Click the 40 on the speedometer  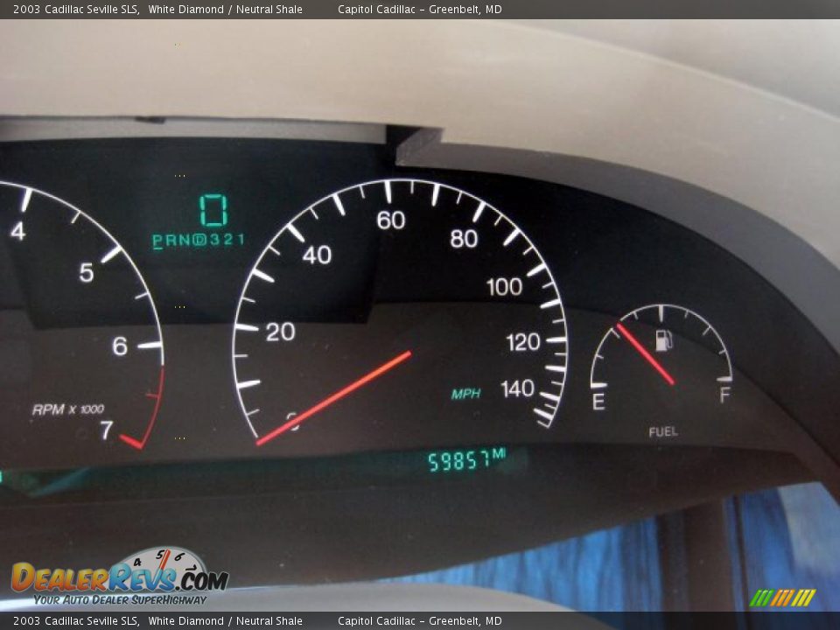coord(317,255)
